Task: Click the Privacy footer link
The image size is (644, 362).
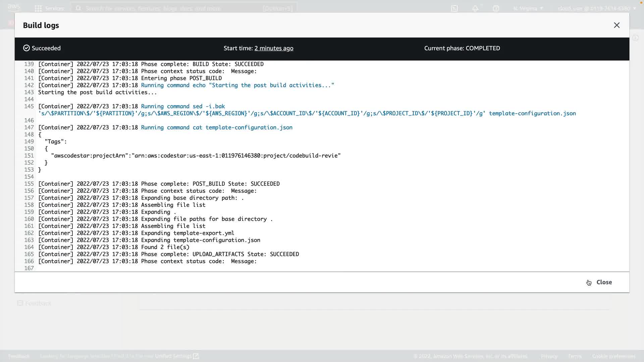Action: click(549, 356)
